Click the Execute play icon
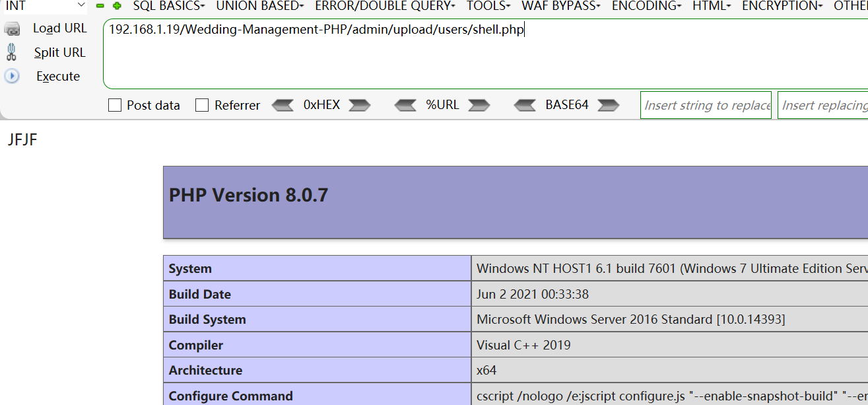 click(x=12, y=76)
